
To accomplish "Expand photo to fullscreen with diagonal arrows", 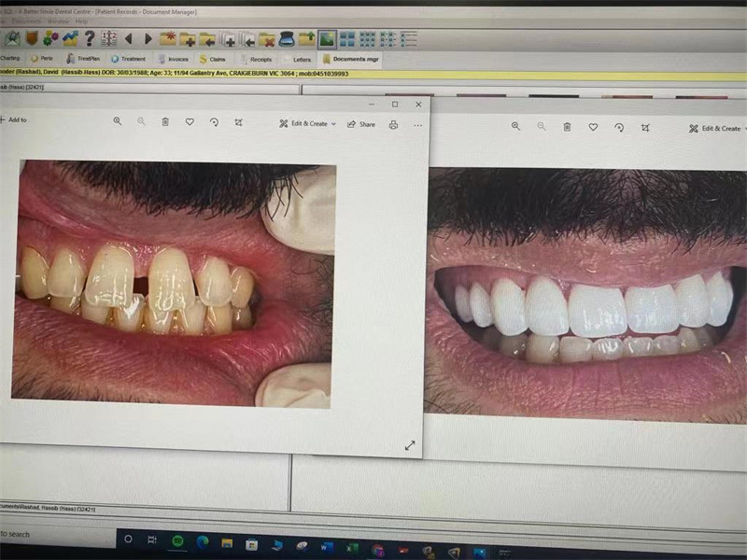I will (409, 445).
